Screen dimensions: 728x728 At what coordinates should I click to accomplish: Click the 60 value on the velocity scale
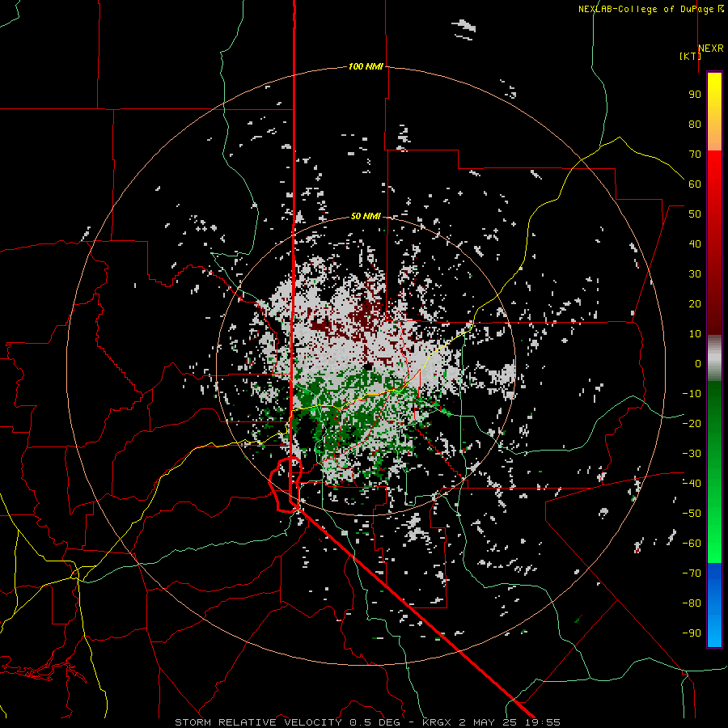(x=695, y=184)
